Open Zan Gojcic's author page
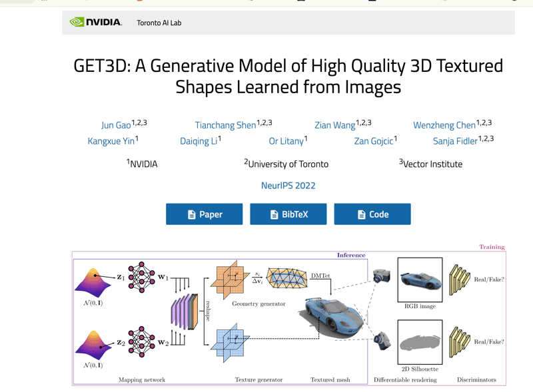The height and width of the screenshot is (392, 533). (x=374, y=141)
